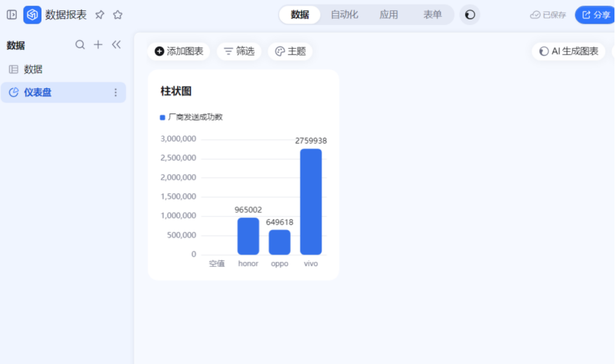Star the 数据报表 document as favorite
This screenshot has width=615, height=364.
coord(118,15)
